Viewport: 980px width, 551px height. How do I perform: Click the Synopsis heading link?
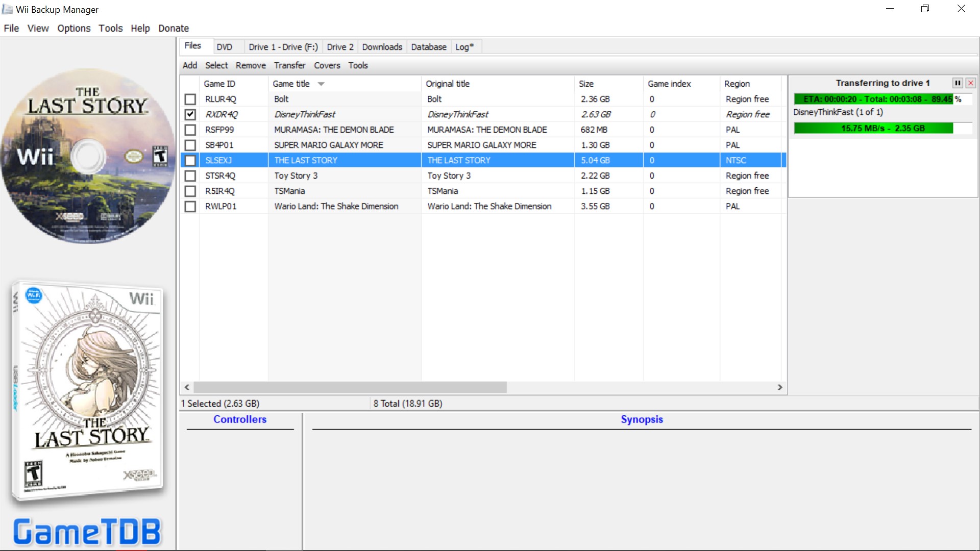[642, 419]
